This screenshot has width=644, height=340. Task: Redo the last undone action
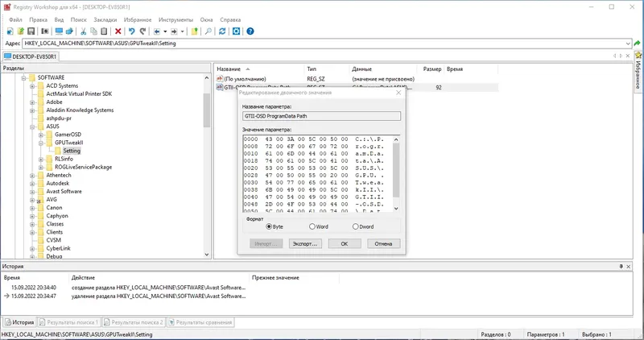142,31
